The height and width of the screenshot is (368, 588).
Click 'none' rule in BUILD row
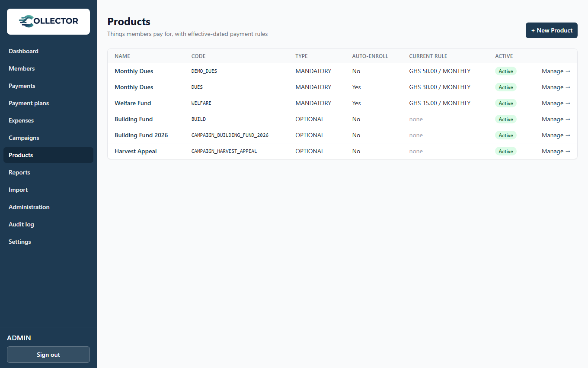point(416,119)
